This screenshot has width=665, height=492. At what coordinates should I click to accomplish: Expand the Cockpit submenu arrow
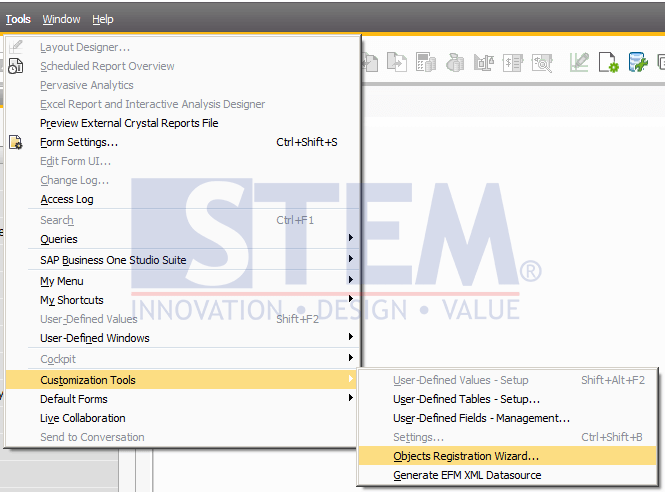[350, 358]
